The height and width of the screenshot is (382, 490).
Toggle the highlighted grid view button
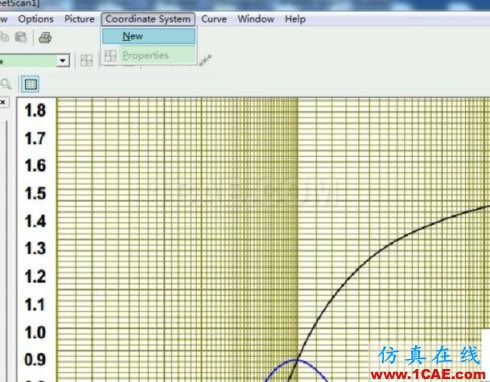pos(30,84)
